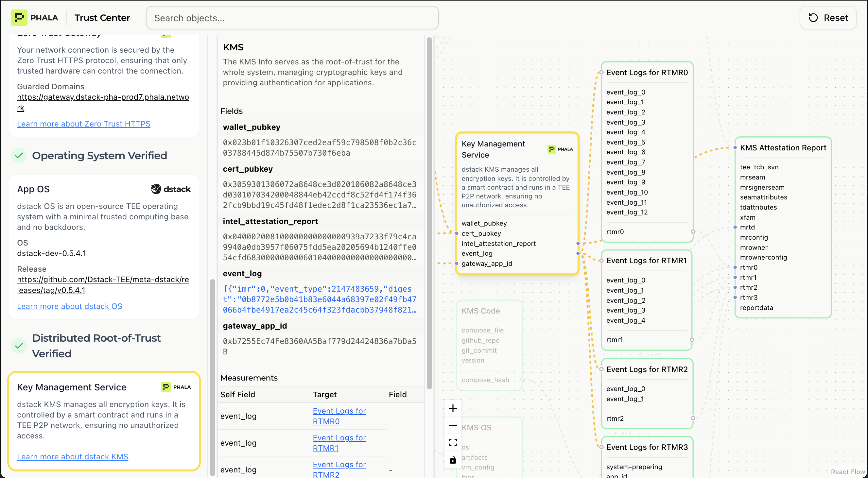
Task: Select the faded KMS Code node
Action: coord(480,311)
